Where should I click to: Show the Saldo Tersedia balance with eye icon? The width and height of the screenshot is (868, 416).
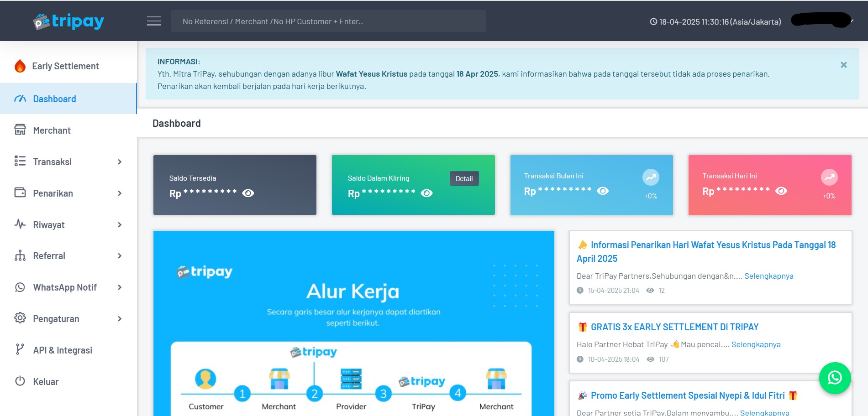tap(248, 193)
